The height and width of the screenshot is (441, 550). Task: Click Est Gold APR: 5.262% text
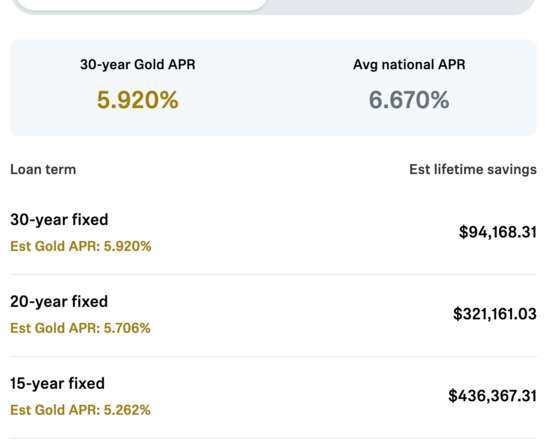[x=80, y=410]
